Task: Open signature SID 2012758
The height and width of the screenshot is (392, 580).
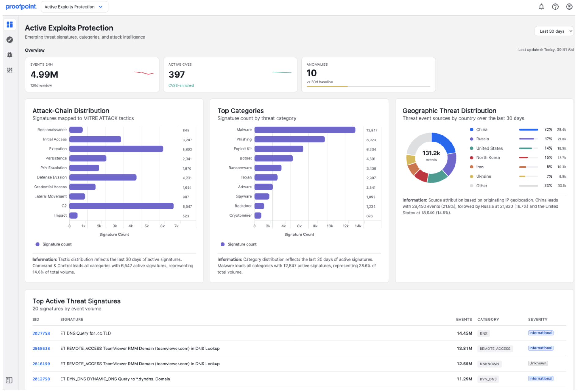Action: pyautogui.click(x=41, y=379)
